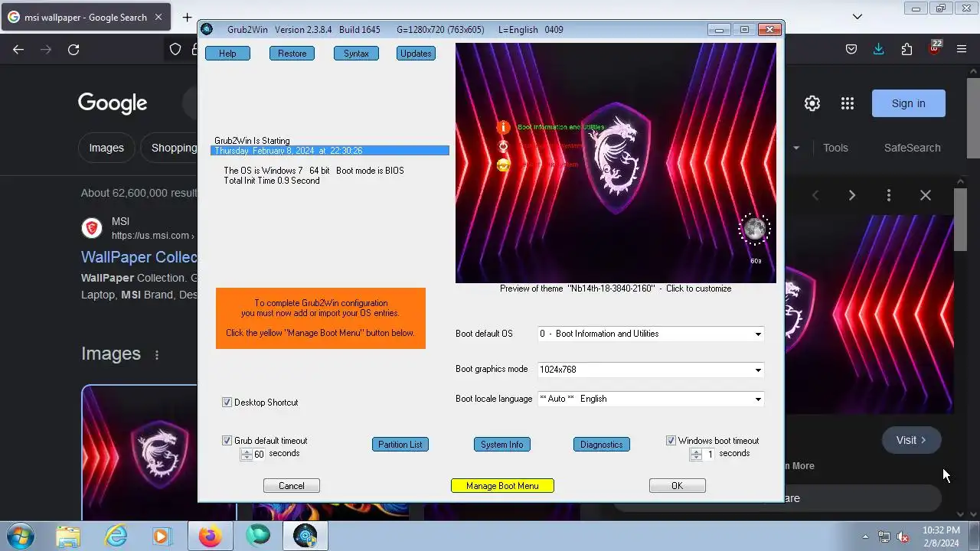Click the MSI site favicon in results
Viewport: 980px width, 551px height.
tap(92, 228)
